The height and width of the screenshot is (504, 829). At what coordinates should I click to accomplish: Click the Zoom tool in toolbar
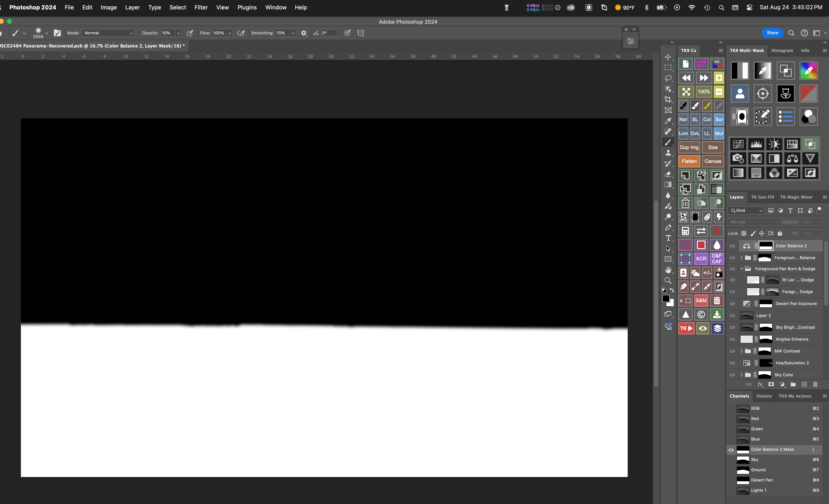(x=668, y=280)
